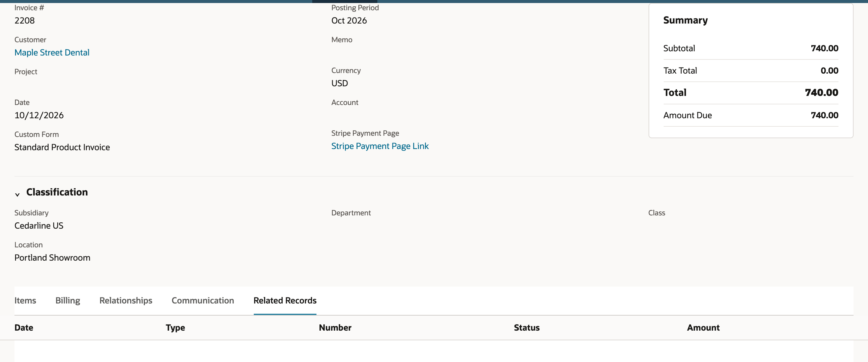Click the Number column header
The image size is (868, 362).
[335, 328]
